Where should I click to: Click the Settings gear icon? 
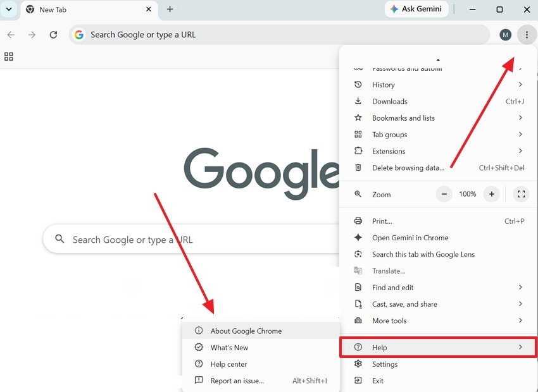coord(358,364)
